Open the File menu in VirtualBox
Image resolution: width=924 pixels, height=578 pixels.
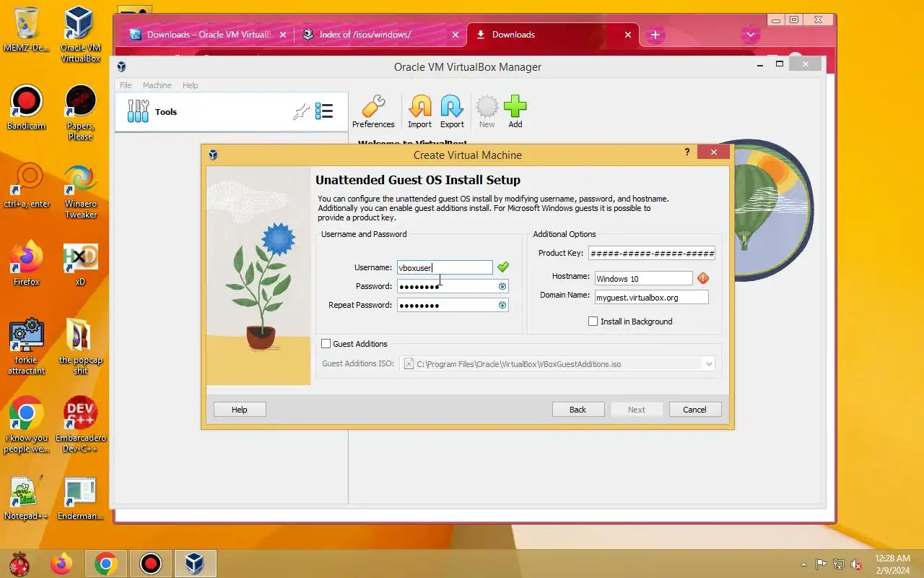click(x=126, y=85)
